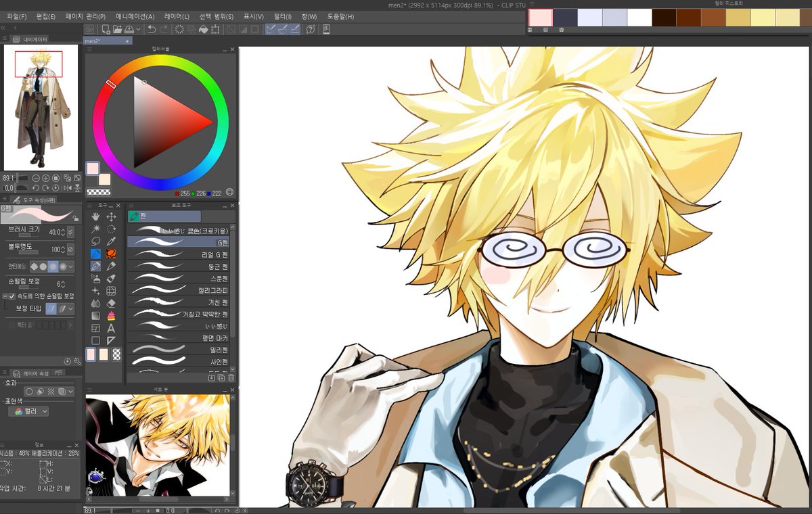This screenshot has width=812, height=514.
Task: Delete sub tool with trash icon
Action: click(x=231, y=377)
